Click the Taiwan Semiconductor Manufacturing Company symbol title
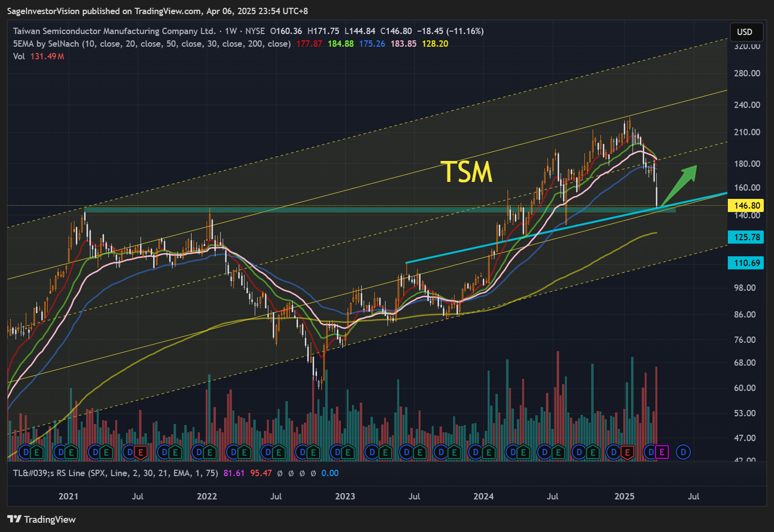Image resolution: width=774 pixels, height=532 pixels. click(114, 31)
